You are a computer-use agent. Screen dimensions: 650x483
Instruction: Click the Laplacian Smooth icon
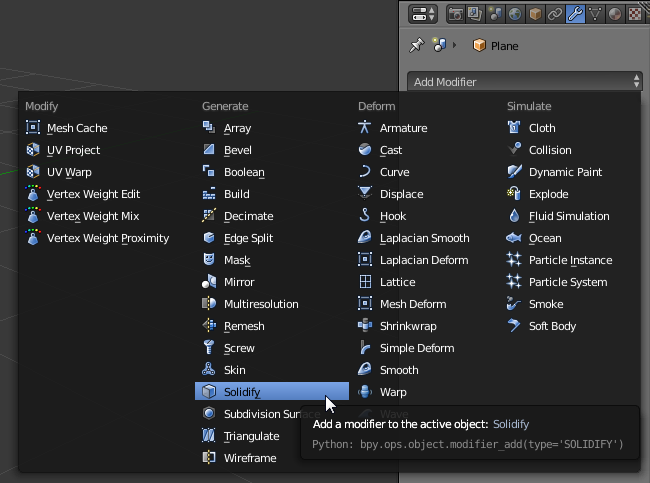[x=365, y=237]
